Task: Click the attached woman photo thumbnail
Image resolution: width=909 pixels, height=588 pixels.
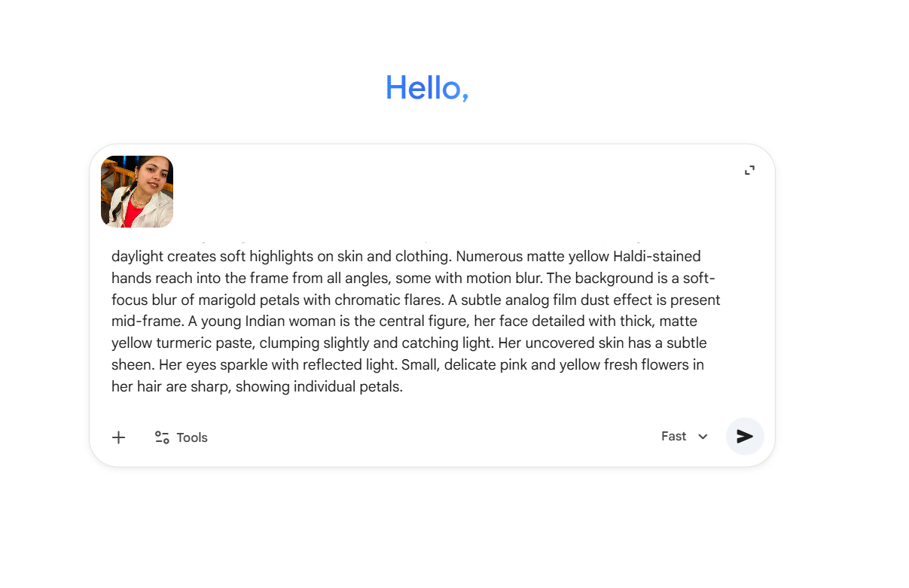Action: point(137,191)
